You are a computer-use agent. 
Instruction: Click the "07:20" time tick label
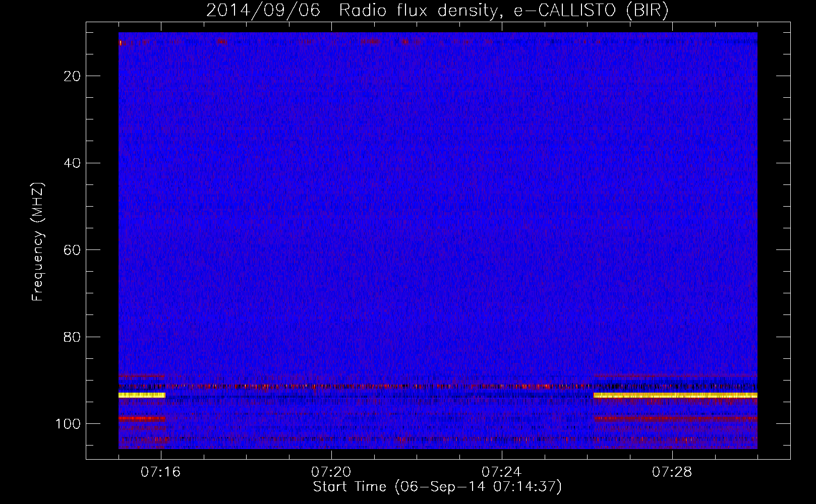pyautogui.click(x=331, y=472)
